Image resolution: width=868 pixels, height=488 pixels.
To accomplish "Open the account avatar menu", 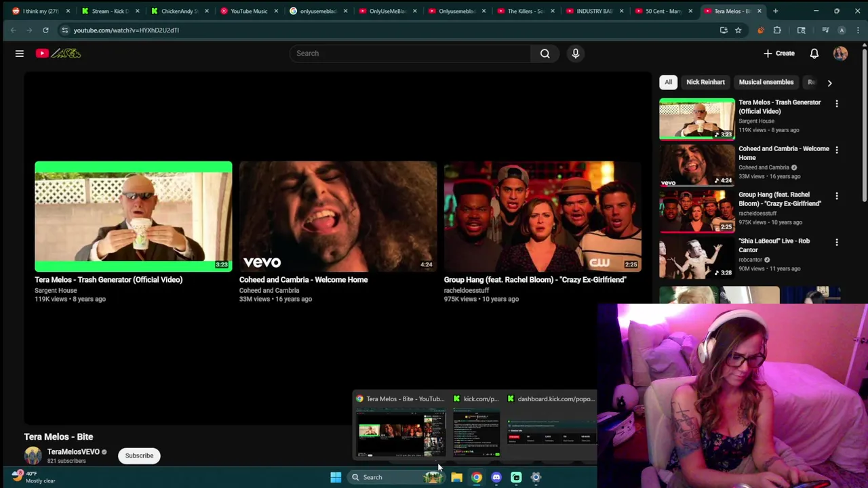I will tap(841, 54).
